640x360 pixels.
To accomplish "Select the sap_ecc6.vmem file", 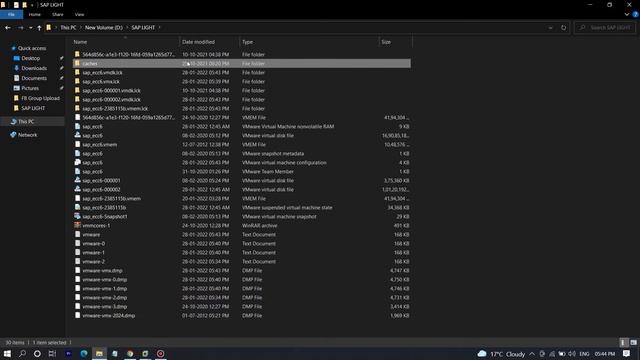I will [100, 144].
